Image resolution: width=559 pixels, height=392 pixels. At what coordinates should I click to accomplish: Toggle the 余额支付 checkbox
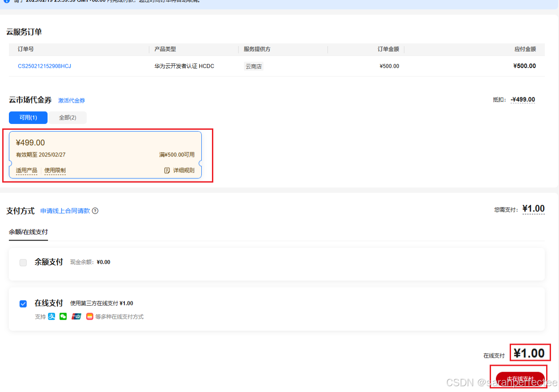tap(23, 263)
